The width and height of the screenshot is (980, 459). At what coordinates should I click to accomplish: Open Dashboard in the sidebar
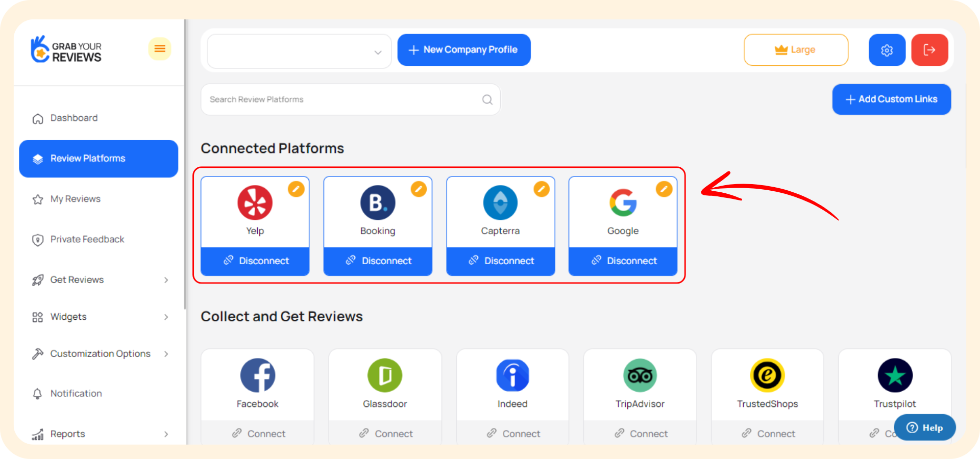99,118
